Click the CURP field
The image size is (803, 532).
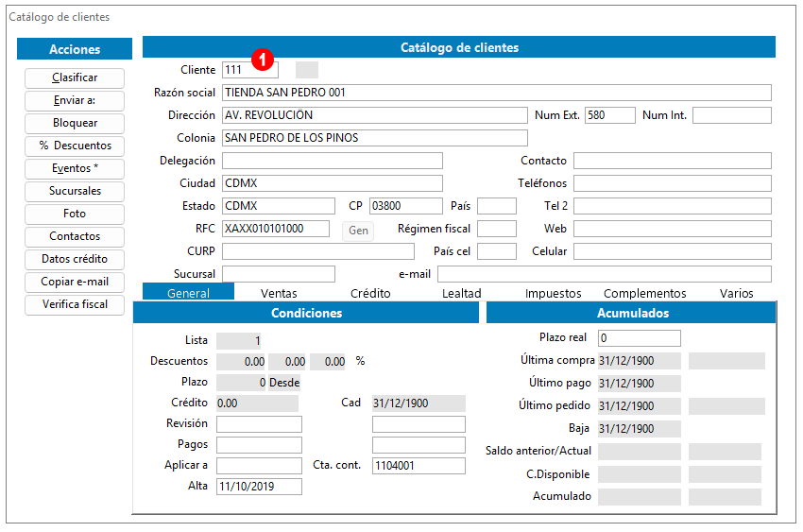tap(318, 251)
